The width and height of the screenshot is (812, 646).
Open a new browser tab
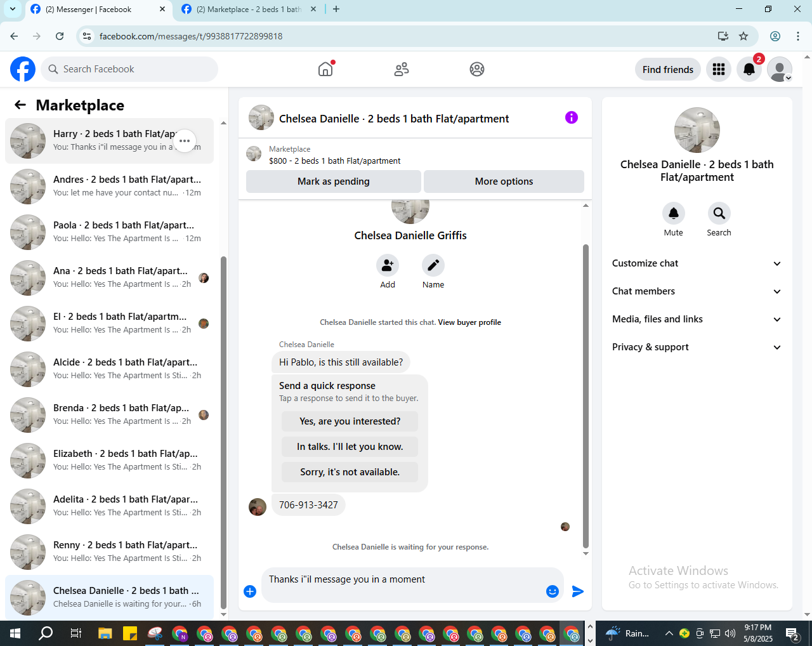(x=336, y=10)
